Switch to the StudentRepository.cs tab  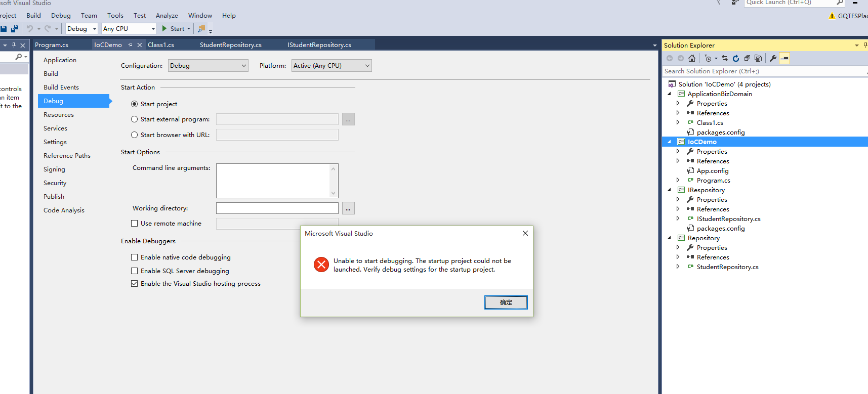pyautogui.click(x=231, y=45)
